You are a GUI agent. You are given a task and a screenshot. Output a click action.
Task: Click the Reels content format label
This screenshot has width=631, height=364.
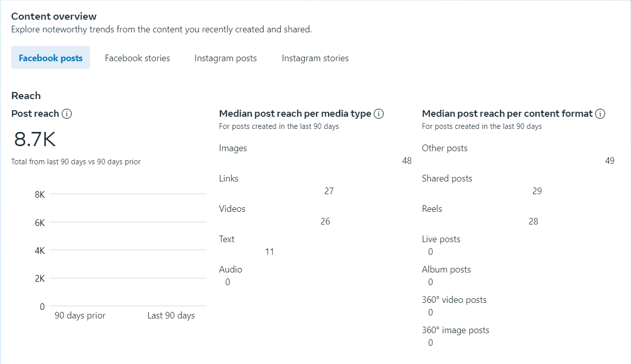pos(432,209)
